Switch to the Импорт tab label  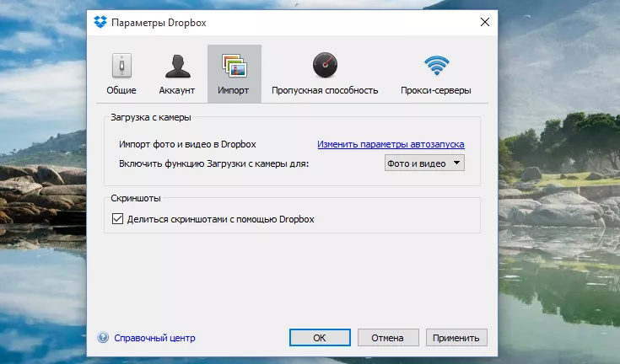pyautogui.click(x=234, y=90)
